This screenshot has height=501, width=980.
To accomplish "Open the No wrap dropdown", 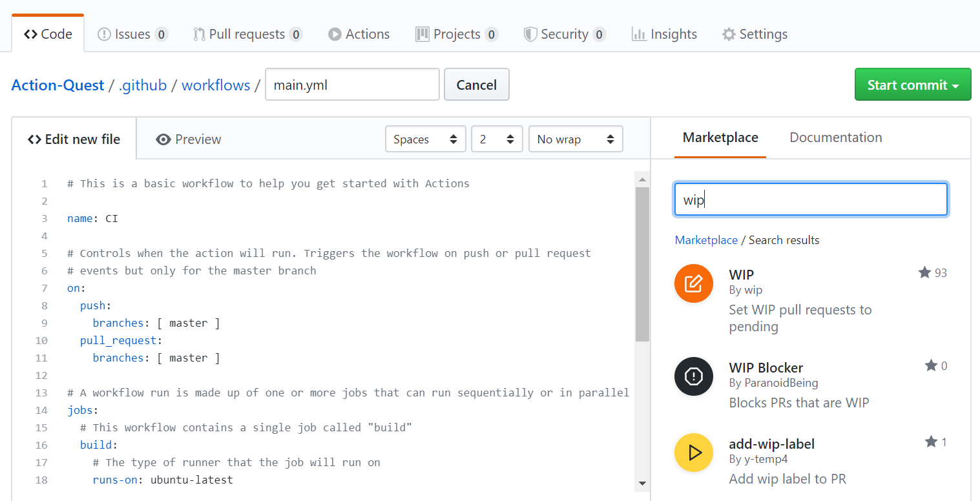I will coord(576,139).
